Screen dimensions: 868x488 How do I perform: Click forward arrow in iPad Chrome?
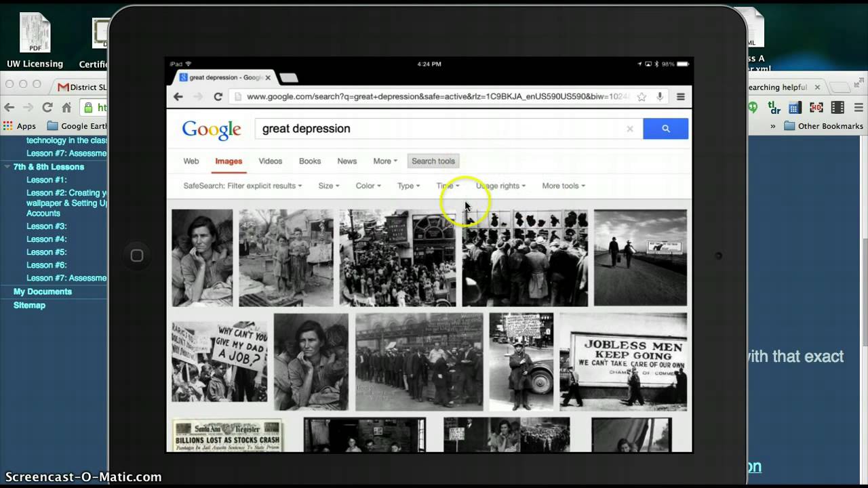[x=197, y=97]
